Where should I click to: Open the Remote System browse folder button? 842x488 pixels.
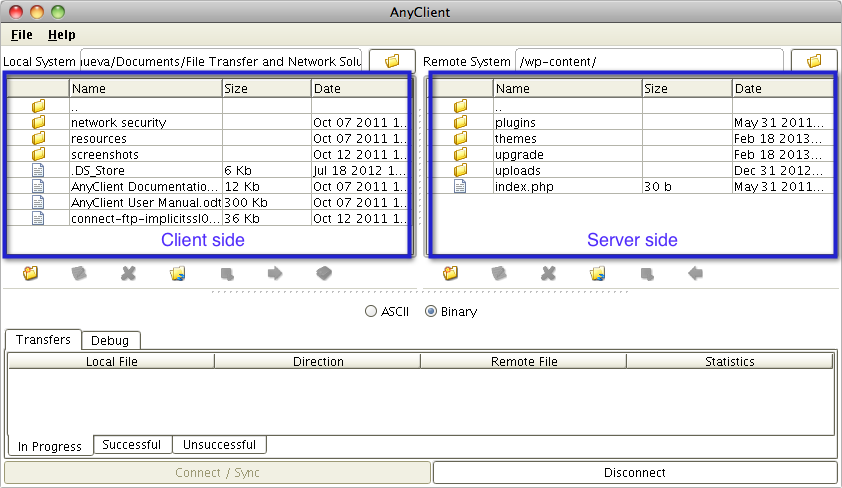(814, 61)
